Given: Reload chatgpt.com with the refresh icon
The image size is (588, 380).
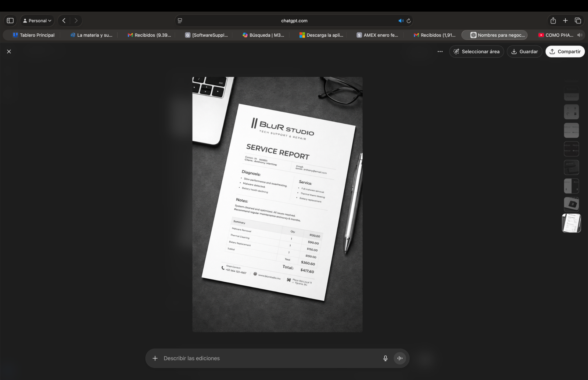Looking at the screenshot, I should point(409,21).
